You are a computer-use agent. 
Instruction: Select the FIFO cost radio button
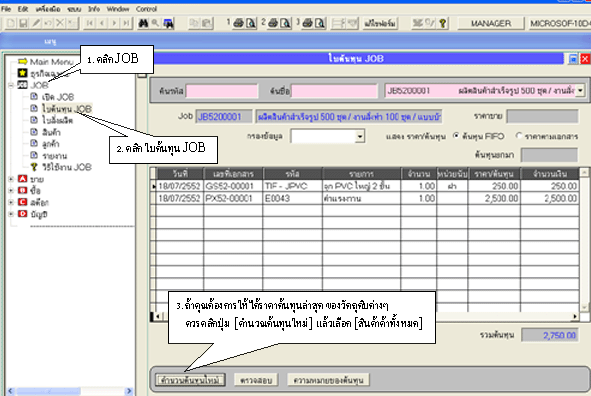point(456,136)
